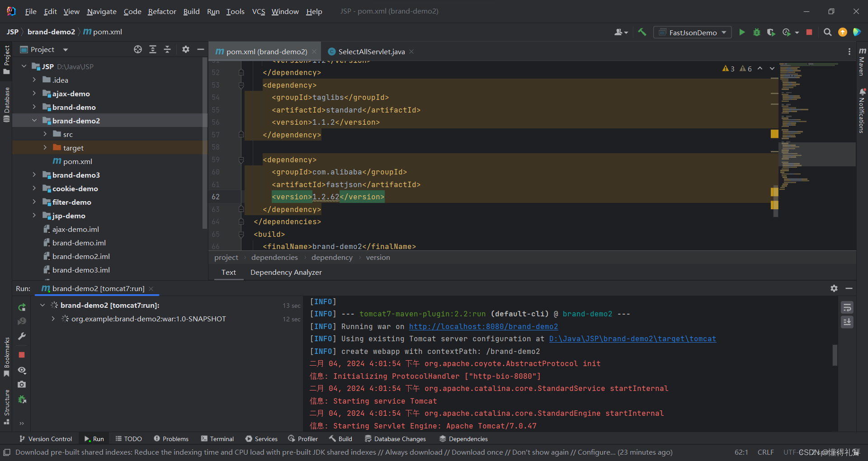
Task: Toggle fold marker at line 65 build
Action: click(x=241, y=234)
